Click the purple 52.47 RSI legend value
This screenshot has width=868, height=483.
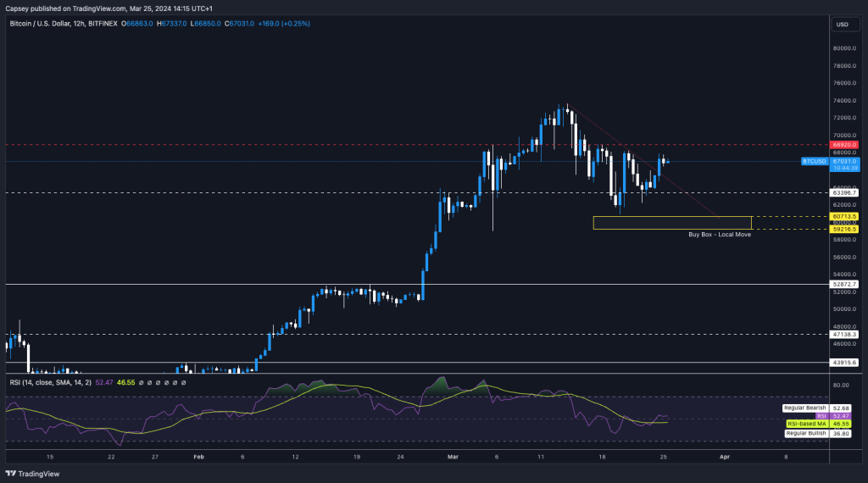104,382
